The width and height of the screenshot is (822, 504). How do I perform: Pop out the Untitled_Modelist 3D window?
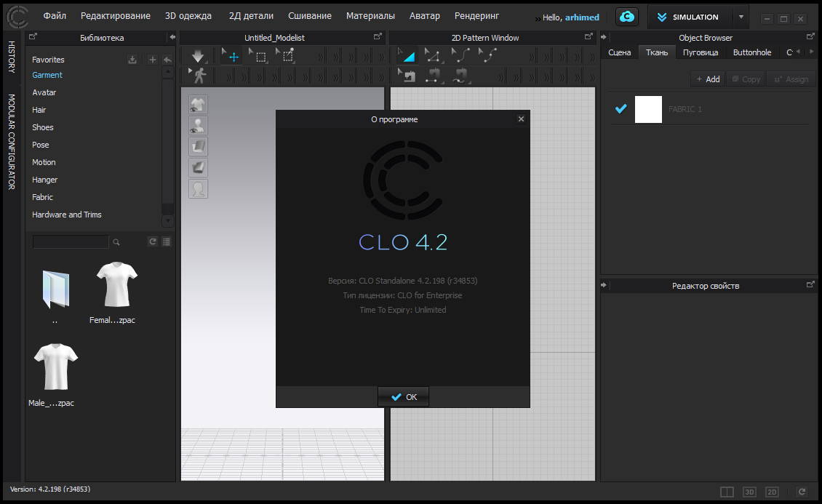378,36
